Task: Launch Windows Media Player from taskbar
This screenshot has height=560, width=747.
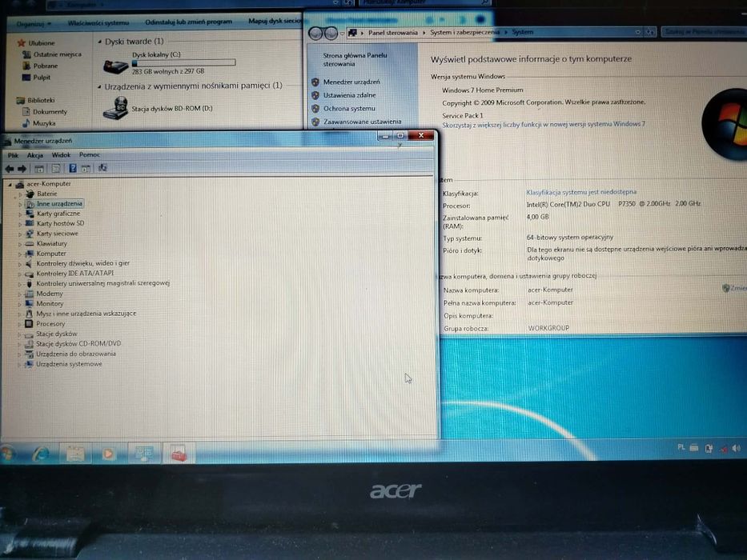Action: tap(109, 454)
